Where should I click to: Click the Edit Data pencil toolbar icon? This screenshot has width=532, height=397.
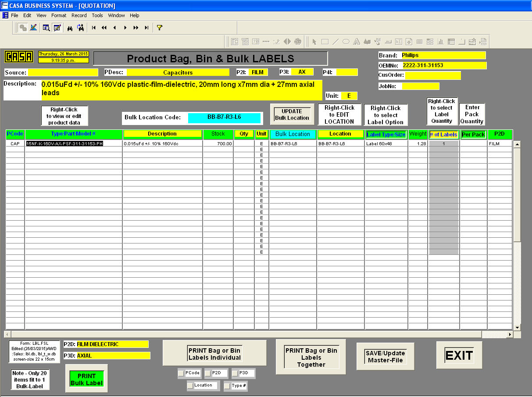[x=57, y=28]
